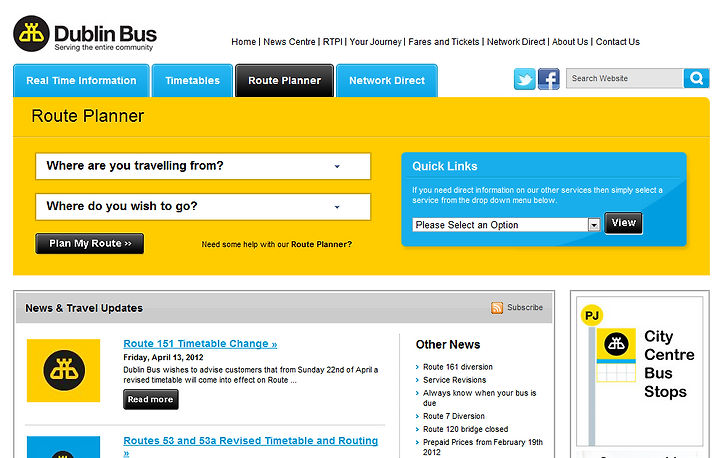The height and width of the screenshot is (458, 720).
Task: Open the Network Direct tab
Action: pyautogui.click(x=387, y=81)
